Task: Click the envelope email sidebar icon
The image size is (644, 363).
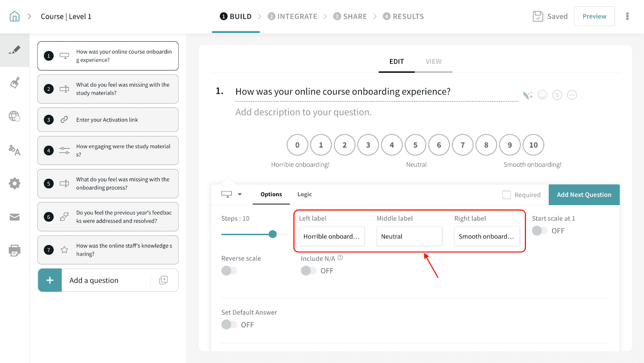Action: click(14, 217)
